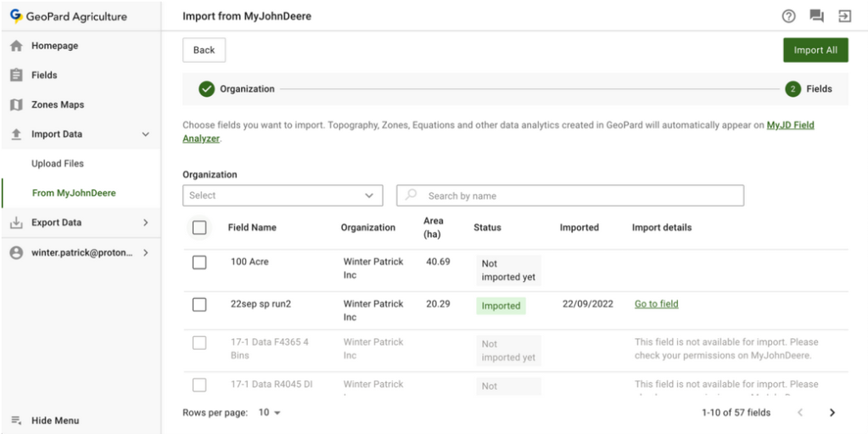Image resolution: width=868 pixels, height=434 pixels.
Task: Open the Organization Select dropdown
Action: click(283, 195)
